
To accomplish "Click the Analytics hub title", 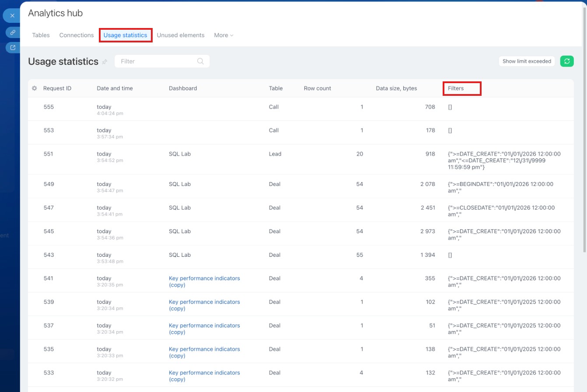I will point(56,13).
